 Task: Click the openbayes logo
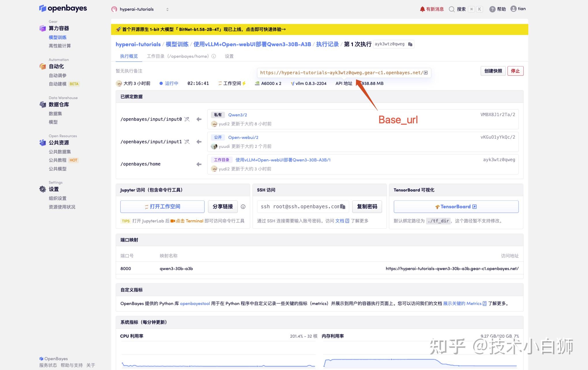point(63,8)
